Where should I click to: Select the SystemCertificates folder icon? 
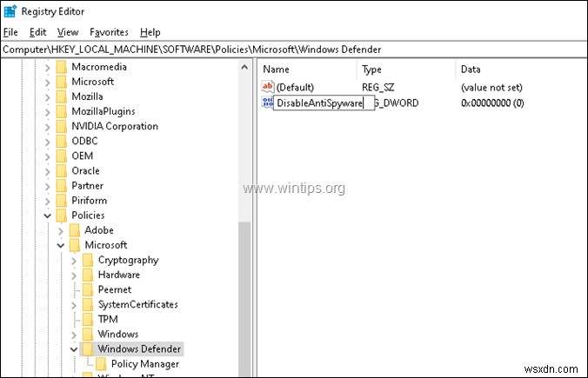click(x=88, y=304)
